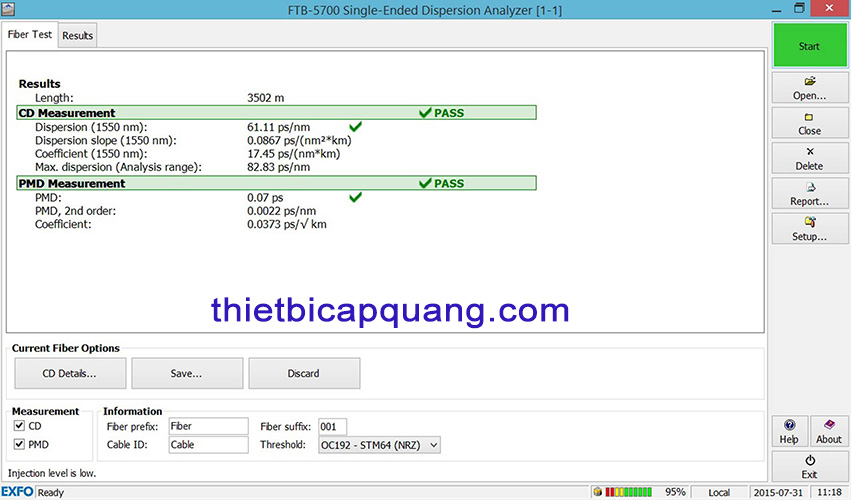The width and height of the screenshot is (851, 500).
Task: Click the PMD Measurement PASS header
Action: (x=276, y=183)
